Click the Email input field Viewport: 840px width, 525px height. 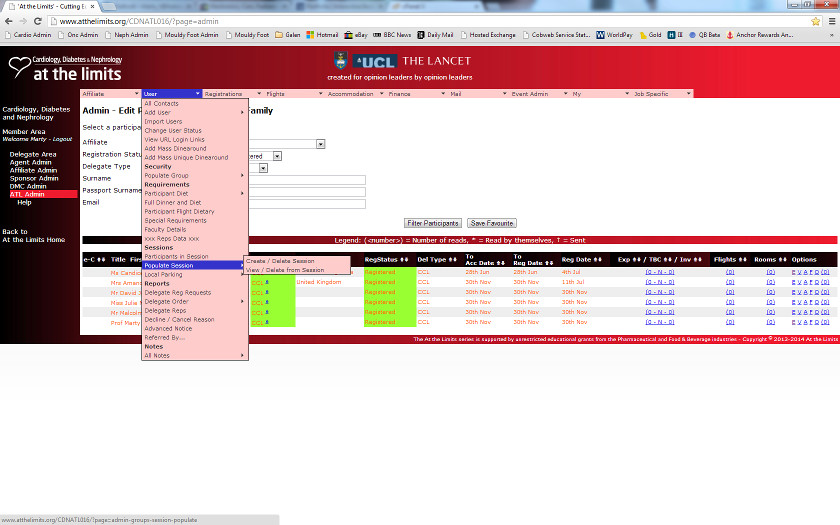(x=307, y=204)
